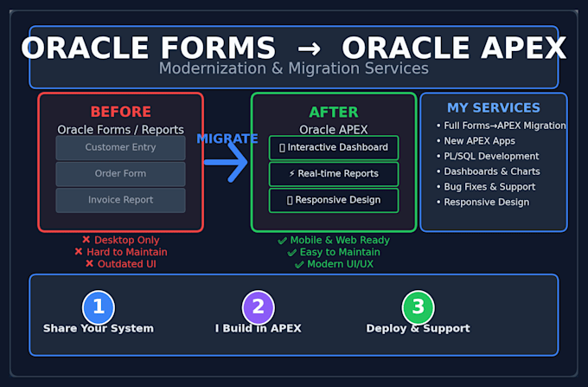
Task: Select the Real-time Reports box
Action: point(334,174)
